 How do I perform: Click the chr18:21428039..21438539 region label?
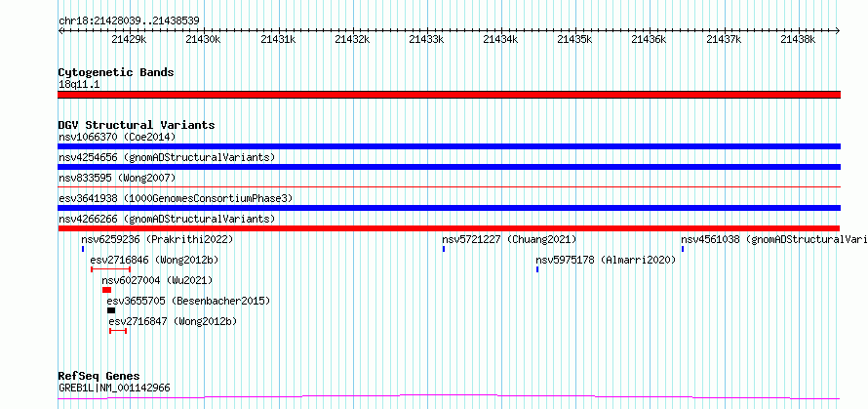pyautogui.click(x=129, y=21)
